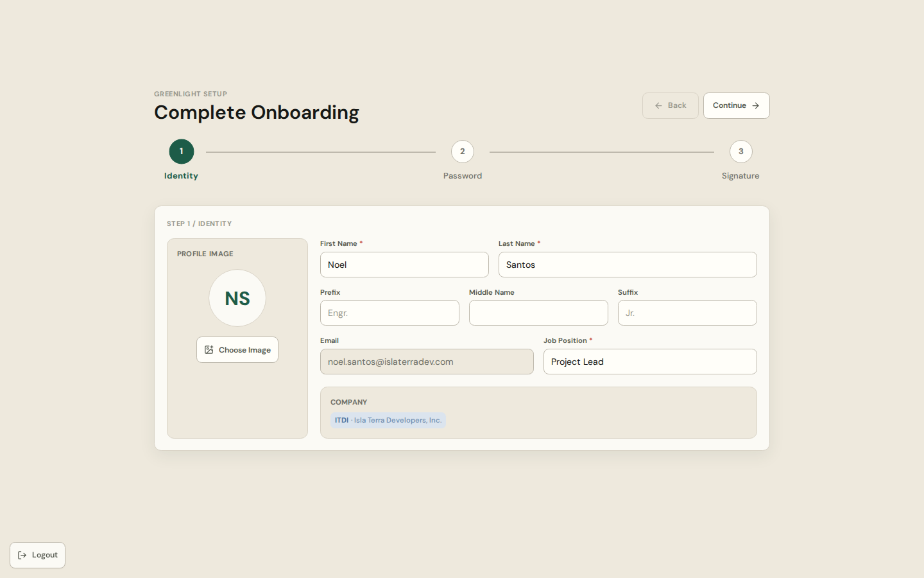Click the left arrow icon on the Back button
This screenshot has width=924, height=578.
658,105
